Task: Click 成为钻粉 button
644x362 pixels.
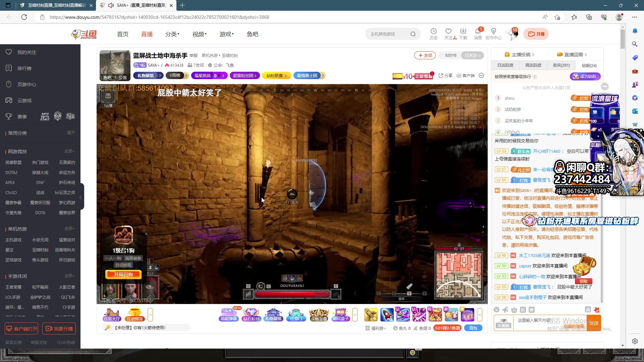Action: (x=585, y=76)
